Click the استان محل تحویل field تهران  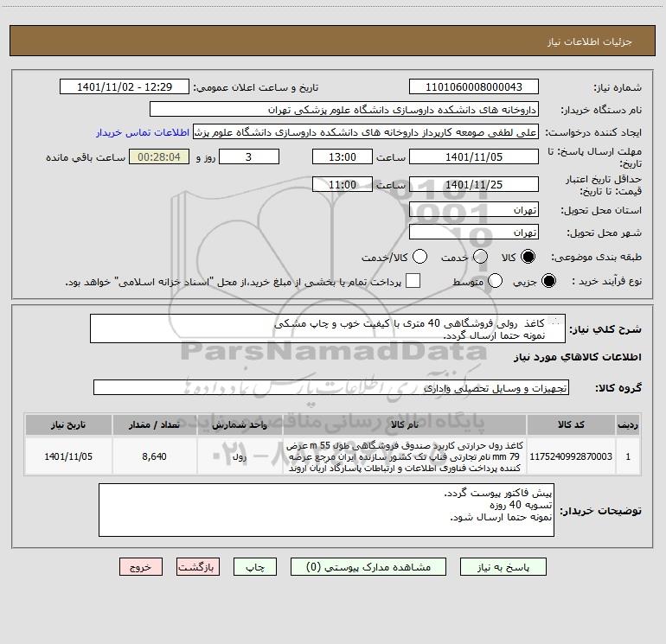(x=474, y=210)
